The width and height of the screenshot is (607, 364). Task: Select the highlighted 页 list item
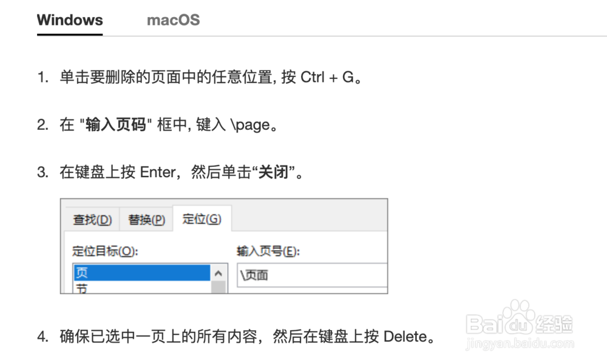click(141, 273)
